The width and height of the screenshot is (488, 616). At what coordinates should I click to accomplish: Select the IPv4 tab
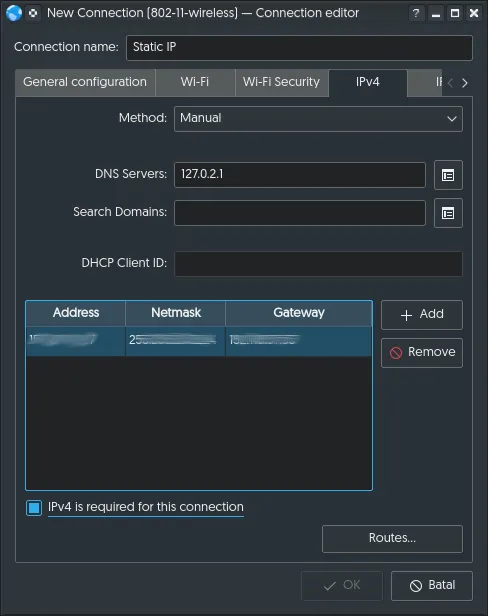click(x=368, y=82)
